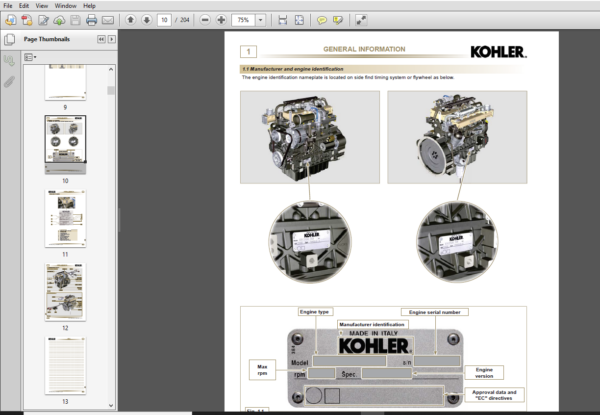Click the 'Approval data' callout label
The width and height of the screenshot is (600, 415).
coord(494,395)
